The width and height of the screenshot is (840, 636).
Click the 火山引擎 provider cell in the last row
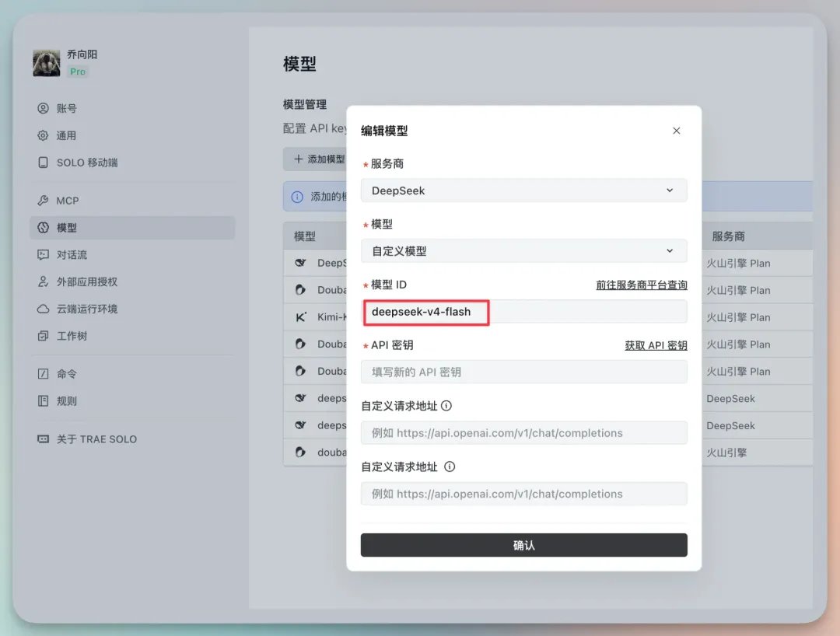[726, 453]
